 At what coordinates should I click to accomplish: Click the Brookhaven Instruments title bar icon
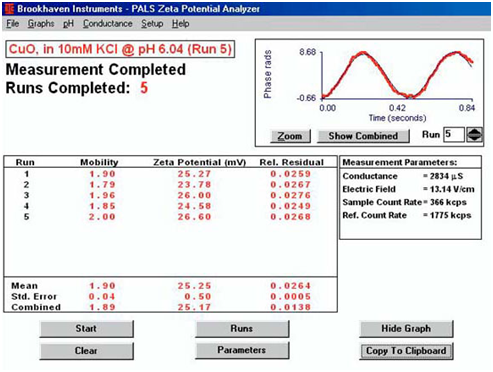[9, 8]
